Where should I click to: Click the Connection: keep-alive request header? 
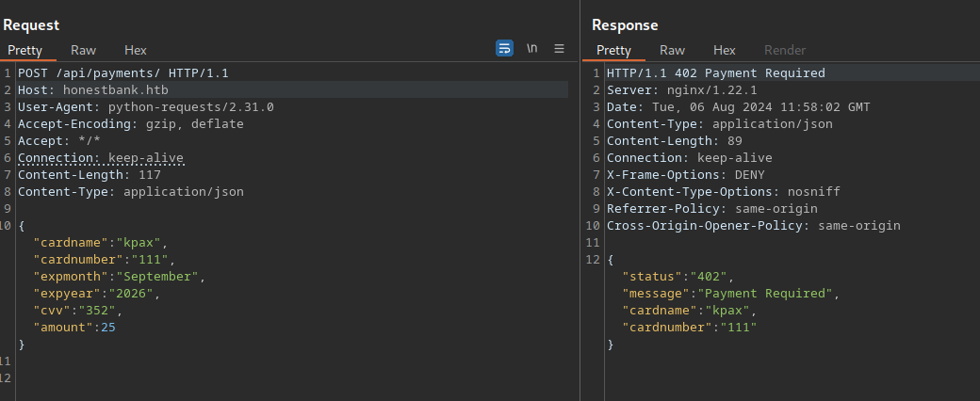point(100,157)
